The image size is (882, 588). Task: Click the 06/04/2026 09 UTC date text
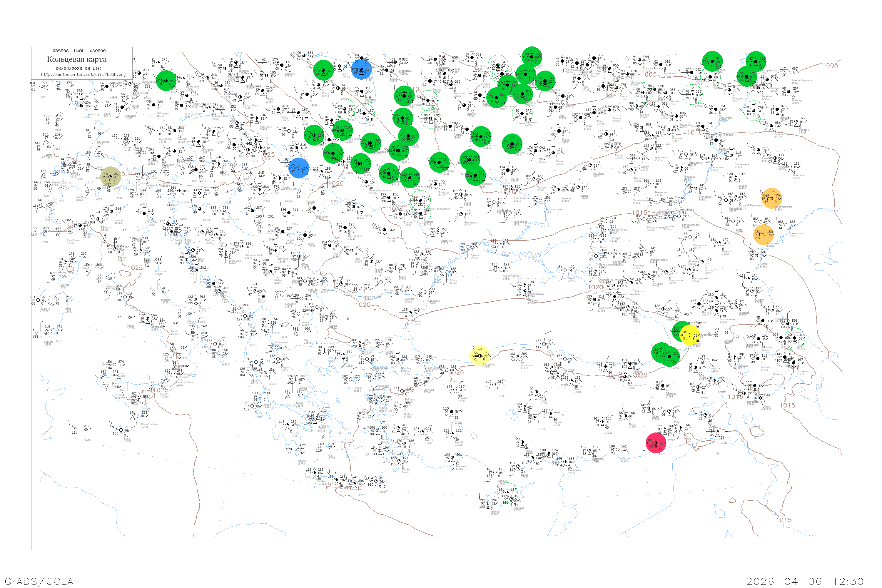(78, 69)
